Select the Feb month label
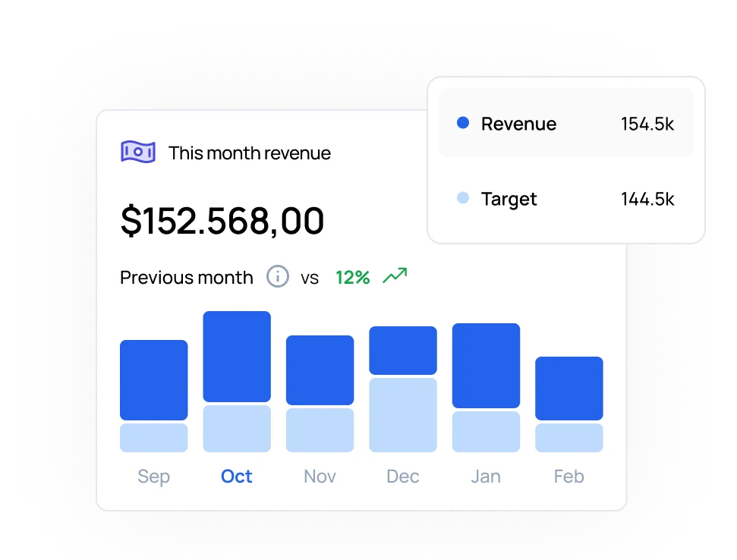This screenshot has height=560, width=737. click(x=568, y=477)
